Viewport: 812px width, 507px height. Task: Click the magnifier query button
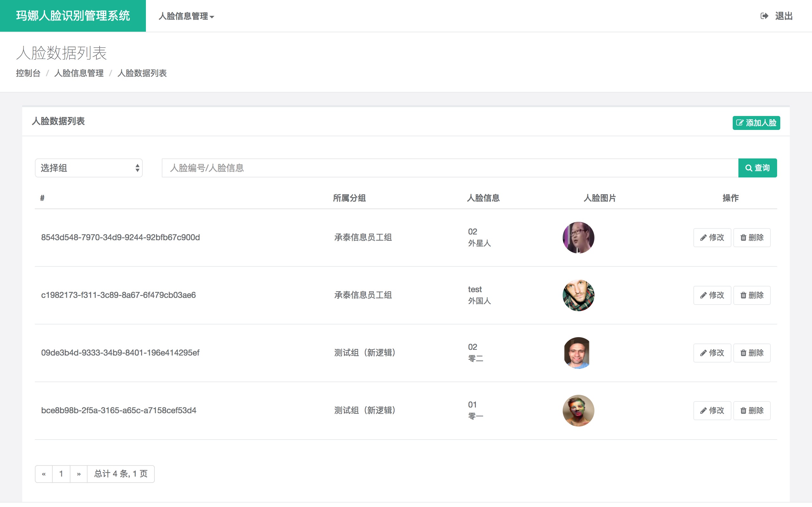coord(757,168)
